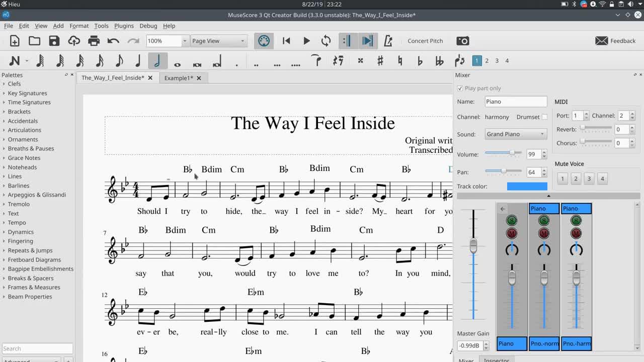Apply the double flat accidental

tap(439, 61)
